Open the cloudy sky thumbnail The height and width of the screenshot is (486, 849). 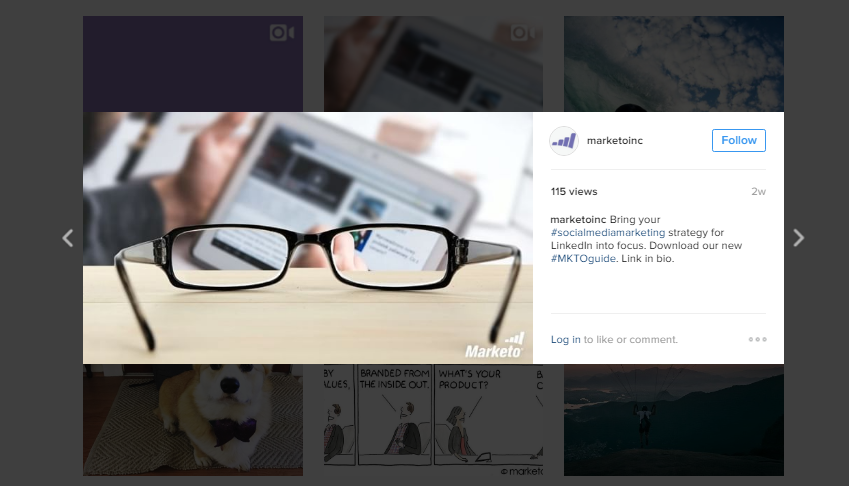point(674,64)
